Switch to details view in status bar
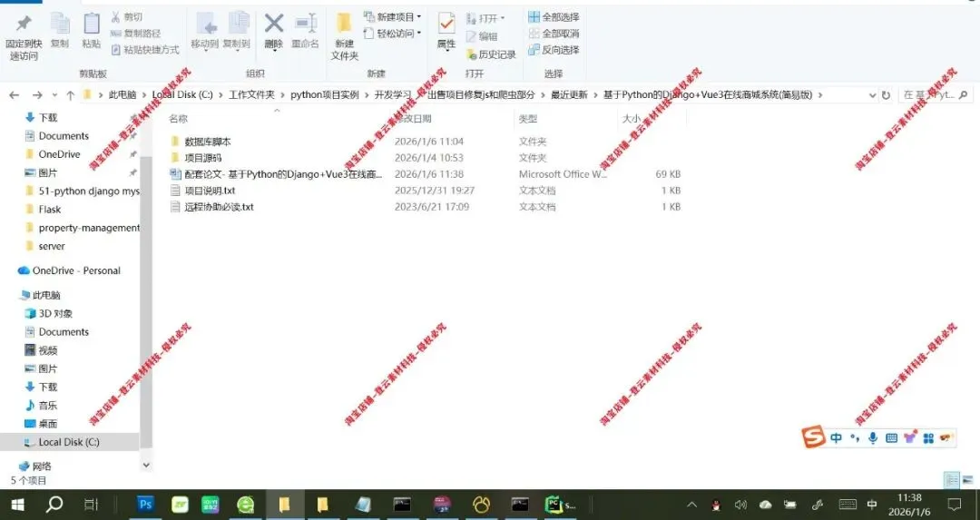The width and height of the screenshot is (980, 520). (952, 480)
